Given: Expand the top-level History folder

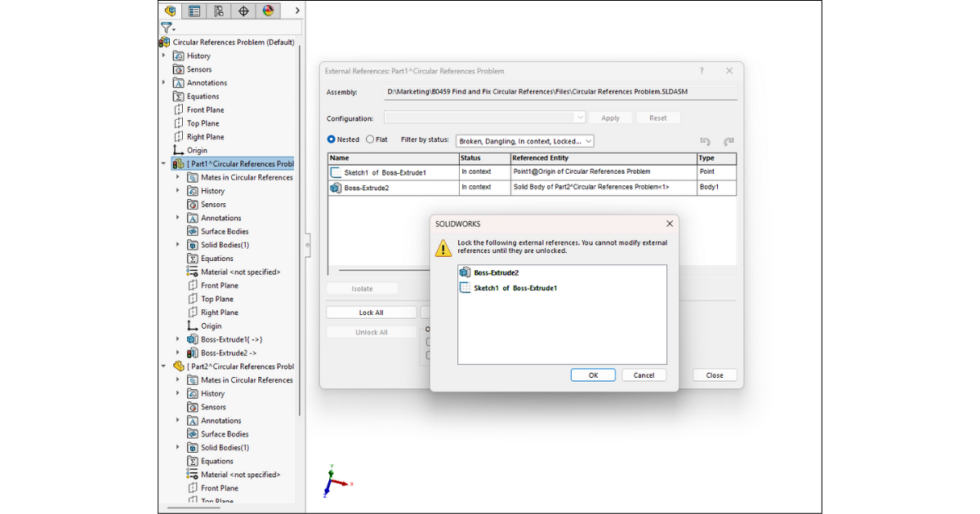Looking at the screenshot, I should tap(163, 55).
